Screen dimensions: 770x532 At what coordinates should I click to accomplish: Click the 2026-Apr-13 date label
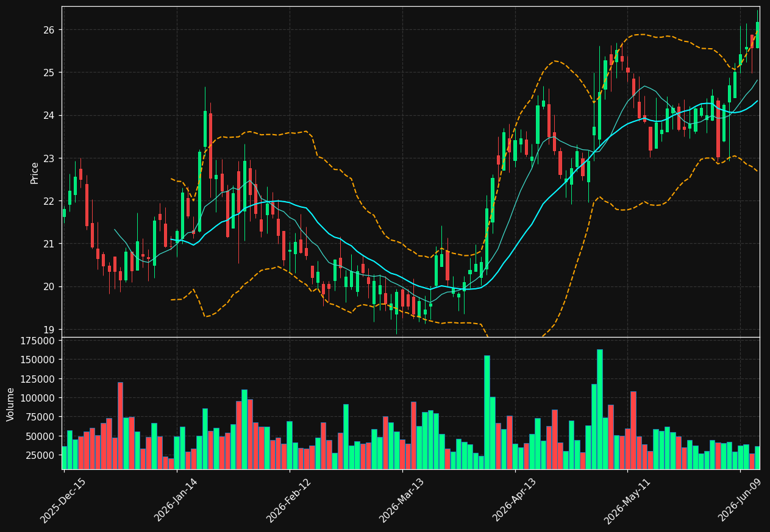coord(515,500)
